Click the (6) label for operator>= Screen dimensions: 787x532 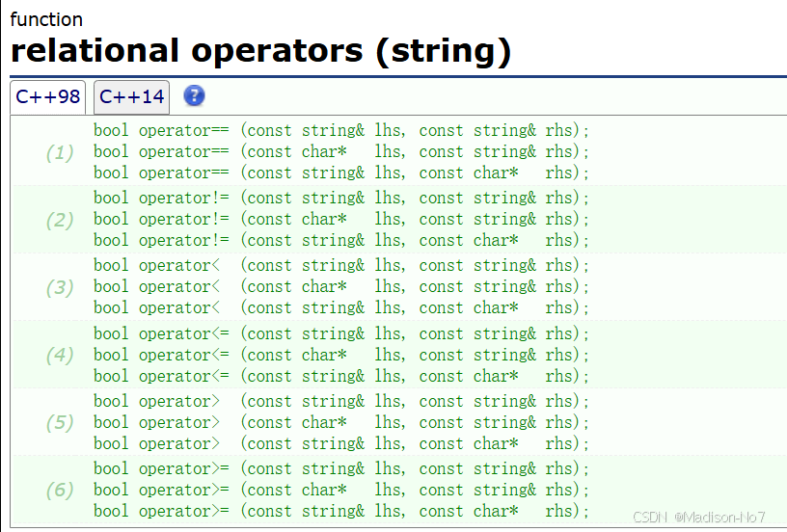pos(60,490)
